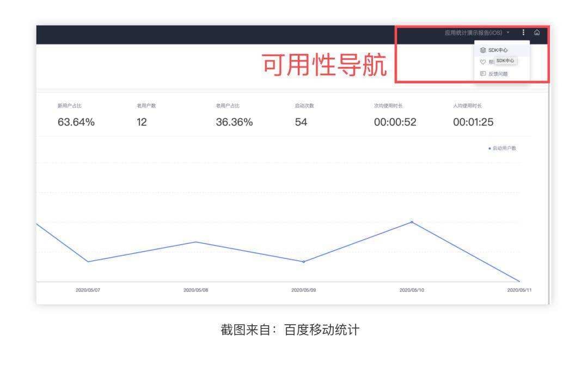
Task: Select the layers icon for SDK中心
Action: tap(483, 50)
